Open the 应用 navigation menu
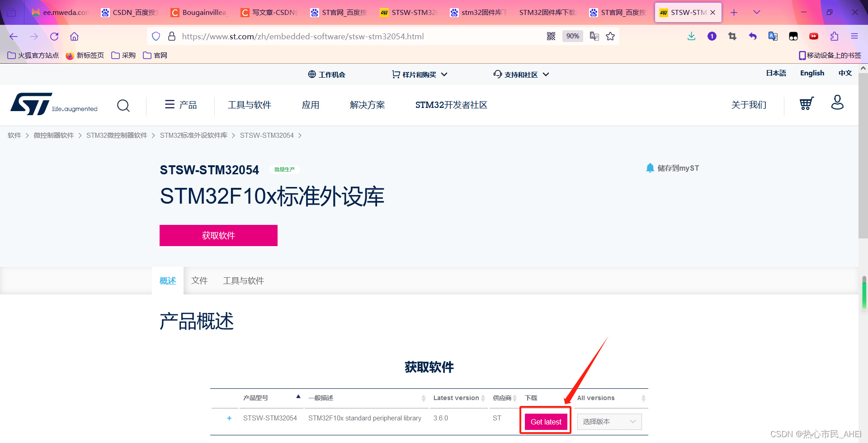 tap(311, 105)
